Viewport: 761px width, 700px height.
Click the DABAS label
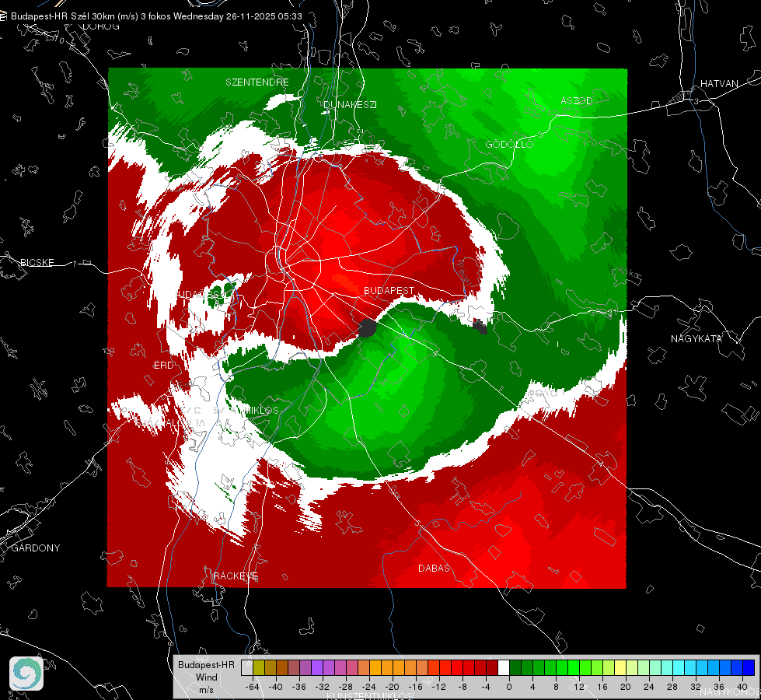point(434,568)
